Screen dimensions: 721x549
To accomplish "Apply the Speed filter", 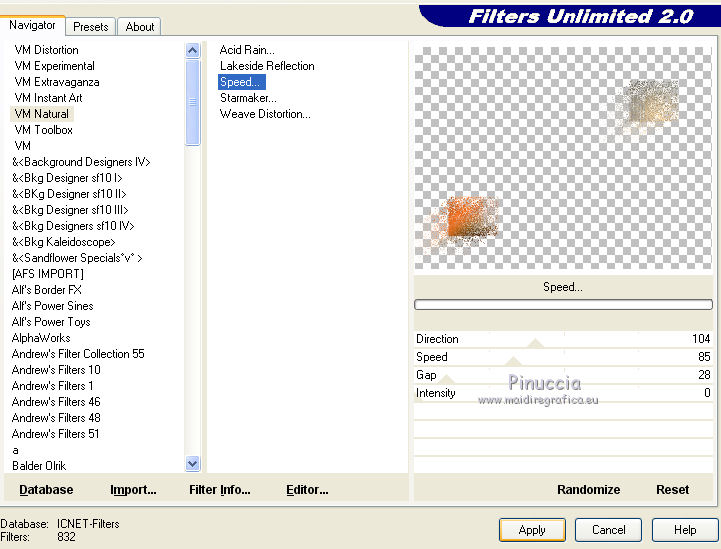I will [x=532, y=530].
